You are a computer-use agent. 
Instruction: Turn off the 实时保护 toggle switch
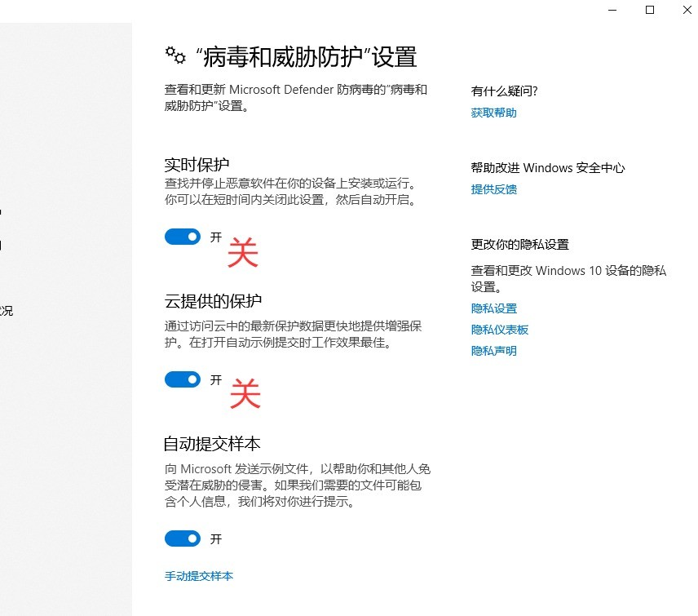point(183,237)
